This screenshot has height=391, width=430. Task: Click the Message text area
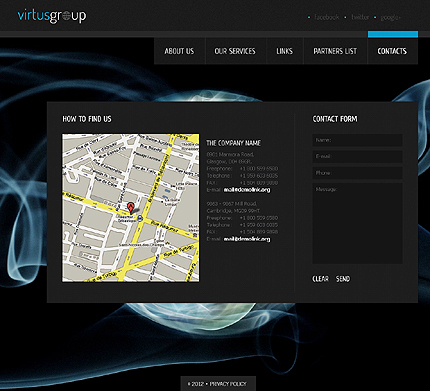pyautogui.click(x=357, y=223)
